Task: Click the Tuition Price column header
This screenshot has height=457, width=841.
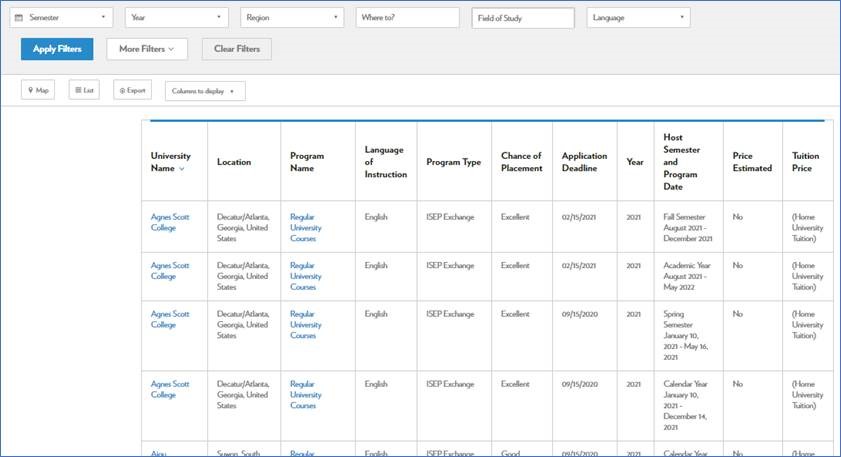Action: 806,162
